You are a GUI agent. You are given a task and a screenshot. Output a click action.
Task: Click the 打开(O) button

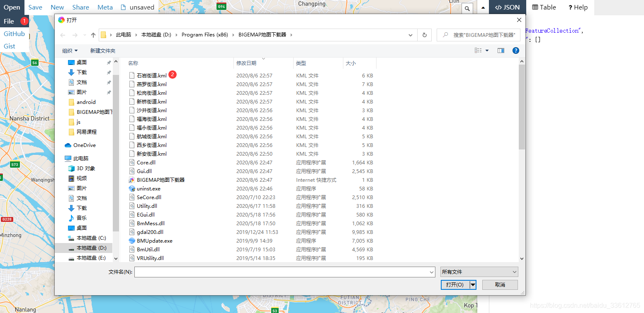pos(455,285)
